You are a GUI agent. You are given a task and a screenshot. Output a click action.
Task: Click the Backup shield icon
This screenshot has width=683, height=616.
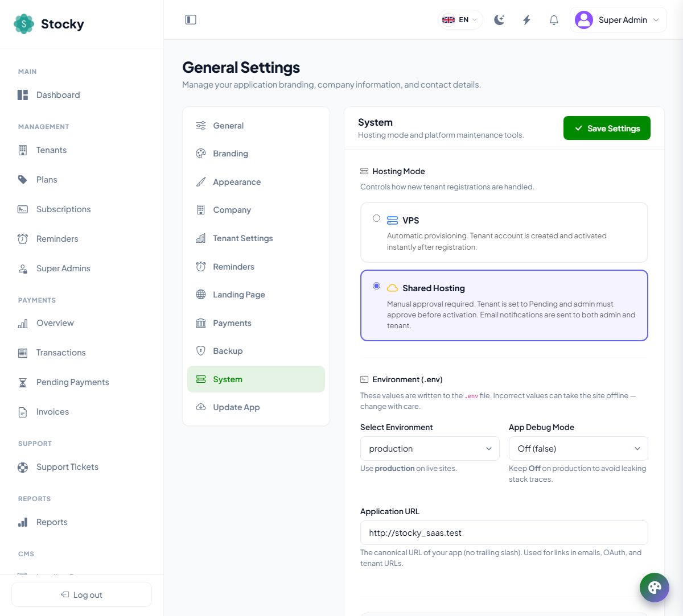coord(201,351)
